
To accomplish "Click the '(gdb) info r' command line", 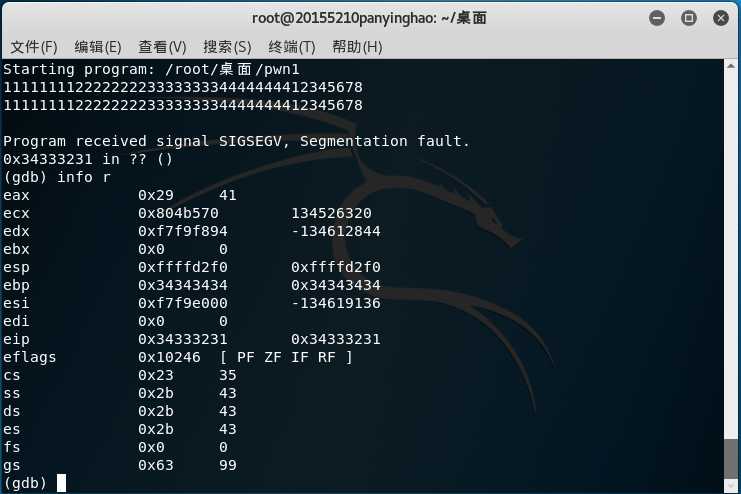I will [x=57, y=177].
